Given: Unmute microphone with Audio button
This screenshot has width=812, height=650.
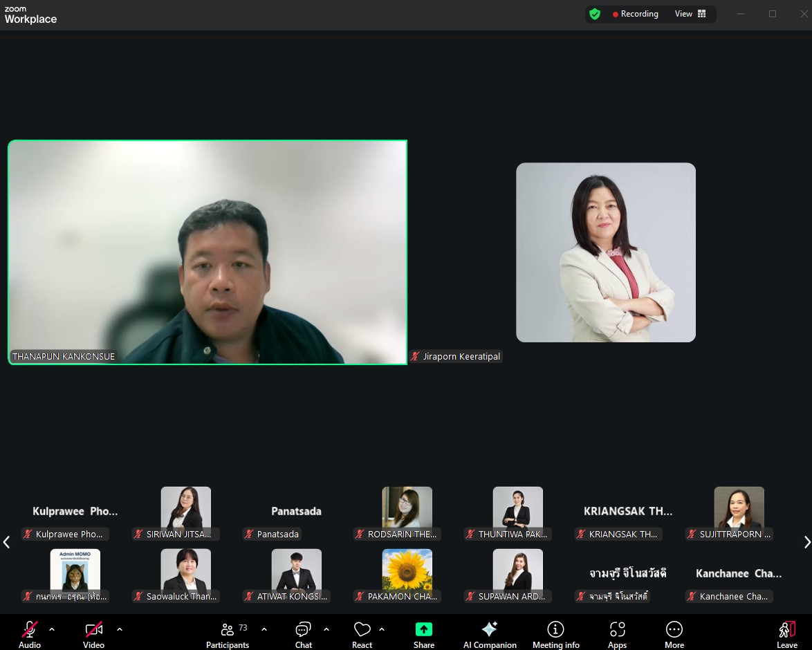Looking at the screenshot, I should pyautogui.click(x=30, y=635).
